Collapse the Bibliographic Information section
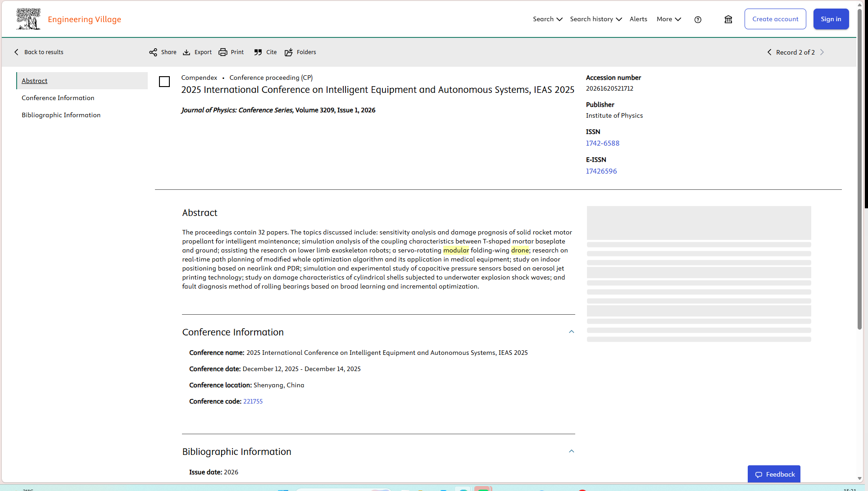868x491 pixels. 572,451
